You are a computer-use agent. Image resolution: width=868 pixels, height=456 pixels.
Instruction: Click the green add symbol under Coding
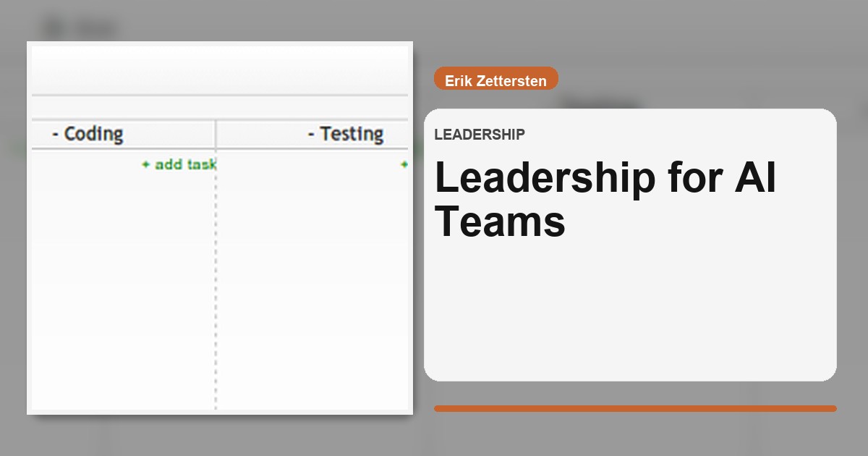pos(147,164)
